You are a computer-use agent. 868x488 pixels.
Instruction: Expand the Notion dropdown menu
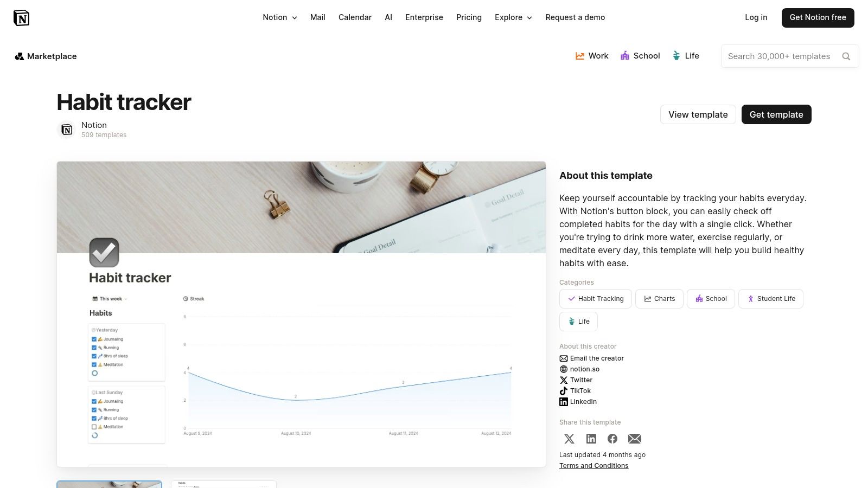click(x=280, y=17)
